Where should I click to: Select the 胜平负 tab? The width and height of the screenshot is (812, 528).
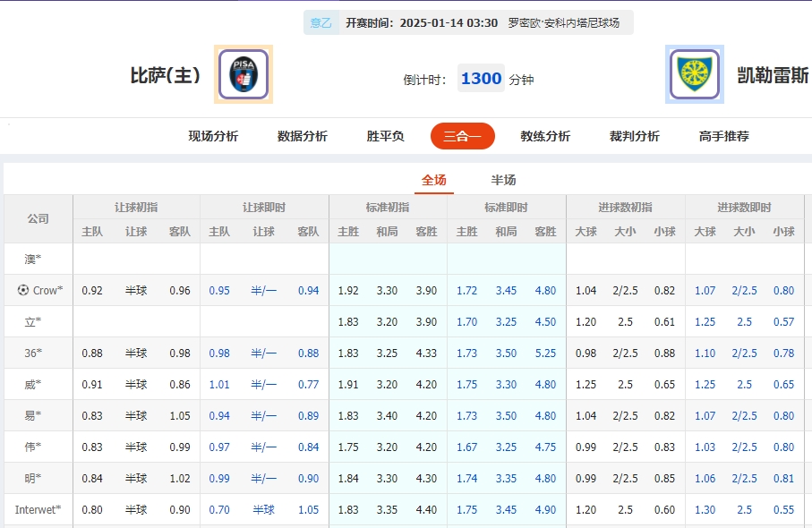pos(384,136)
